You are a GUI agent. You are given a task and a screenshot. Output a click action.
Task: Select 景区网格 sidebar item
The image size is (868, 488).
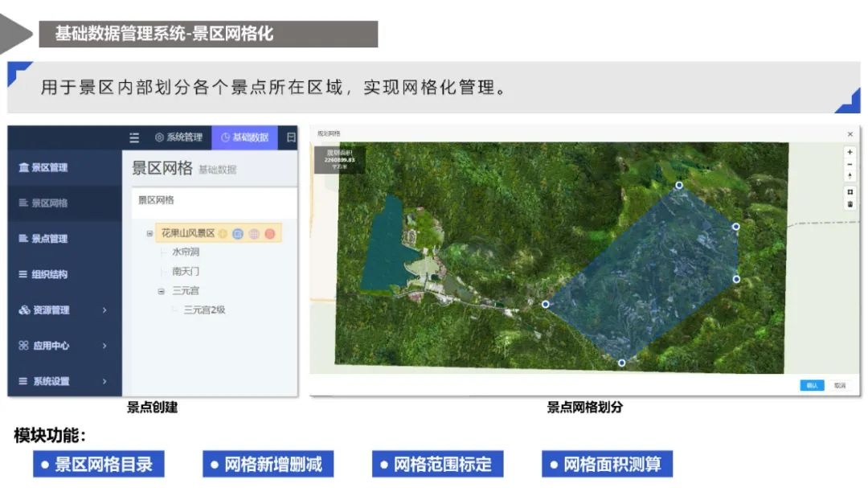(65, 203)
